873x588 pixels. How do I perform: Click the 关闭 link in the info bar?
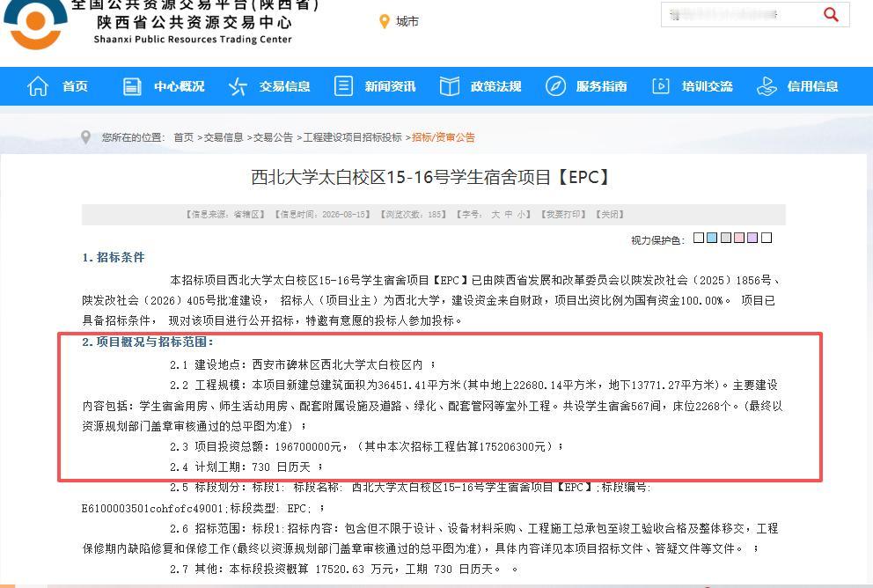(610, 215)
